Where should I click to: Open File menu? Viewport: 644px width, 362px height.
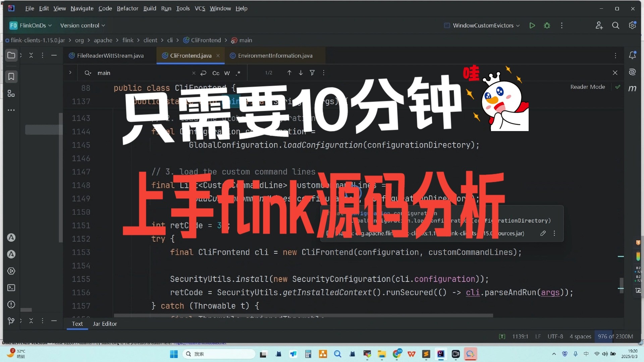click(x=30, y=8)
